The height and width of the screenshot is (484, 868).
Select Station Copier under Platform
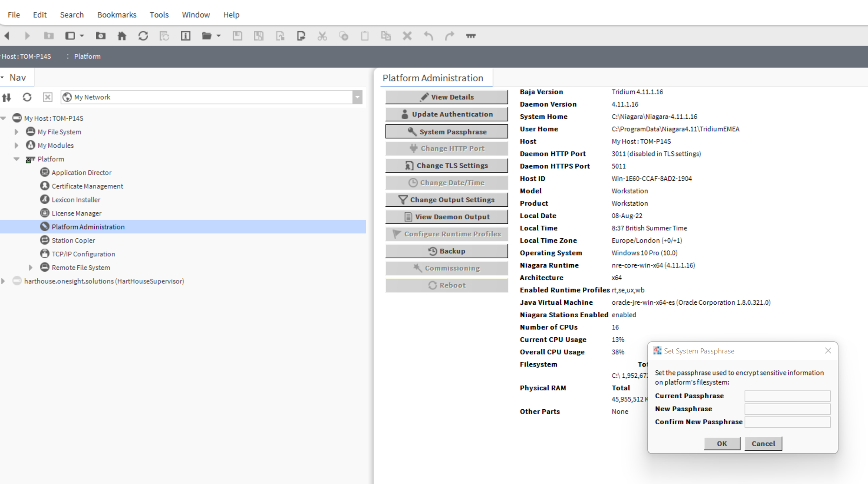click(73, 240)
